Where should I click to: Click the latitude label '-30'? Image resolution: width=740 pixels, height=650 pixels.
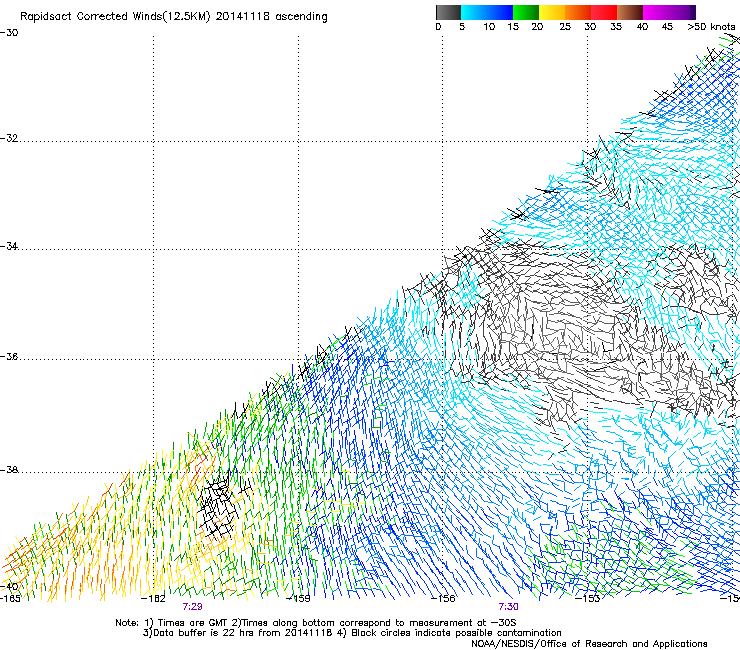tap(9, 33)
